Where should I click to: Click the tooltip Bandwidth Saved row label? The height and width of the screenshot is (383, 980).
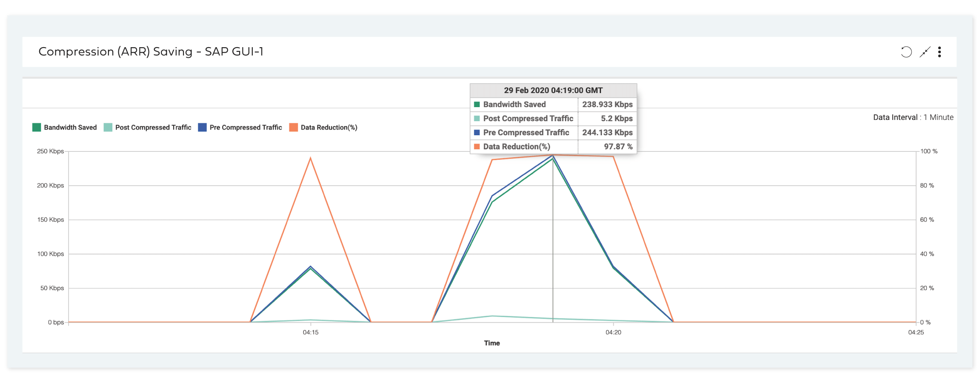point(514,105)
